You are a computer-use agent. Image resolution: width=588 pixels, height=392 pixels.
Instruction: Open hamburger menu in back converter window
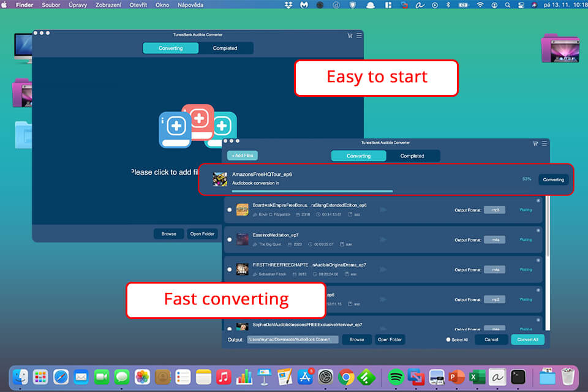pyautogui.click(x=359, y=36)
